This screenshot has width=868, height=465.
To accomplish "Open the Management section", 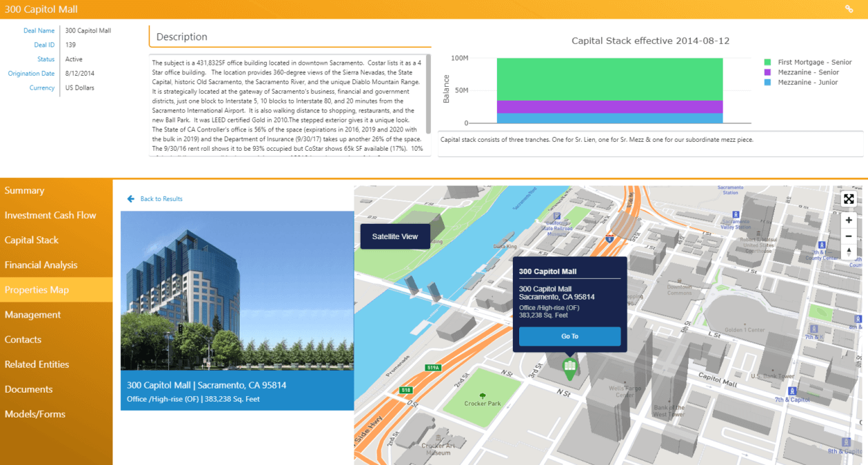I will [57, 315].
